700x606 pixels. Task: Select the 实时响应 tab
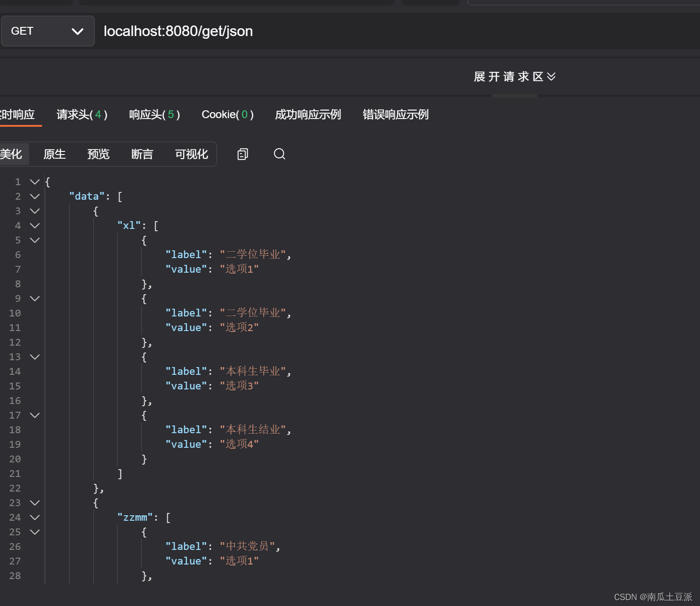point(17,114)
